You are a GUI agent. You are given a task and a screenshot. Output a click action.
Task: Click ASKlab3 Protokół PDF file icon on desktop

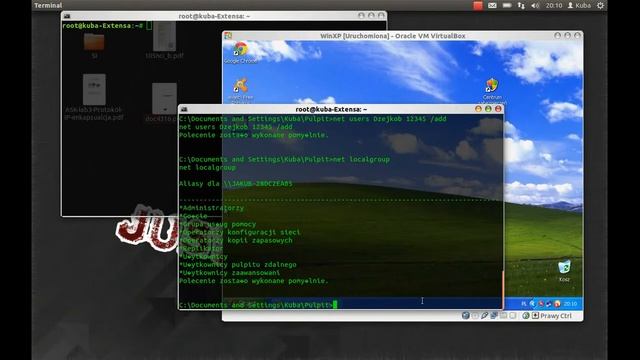pos(94,89)
